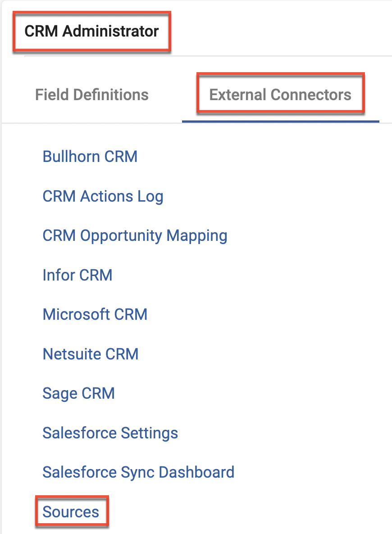Show the Field Definitions list
The width and height of the screenshot is (392, 534).
point(92,95)
